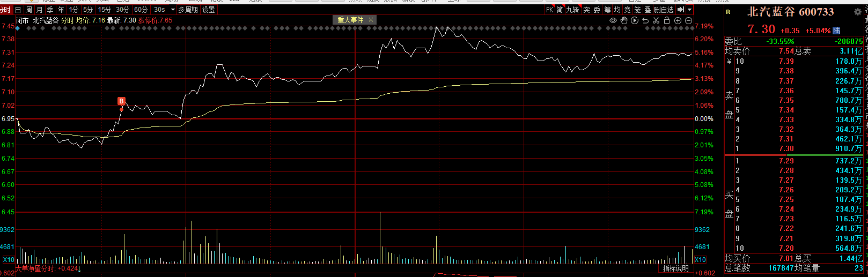Toggle the 筹 chip distribution button

tap(607, 10)
